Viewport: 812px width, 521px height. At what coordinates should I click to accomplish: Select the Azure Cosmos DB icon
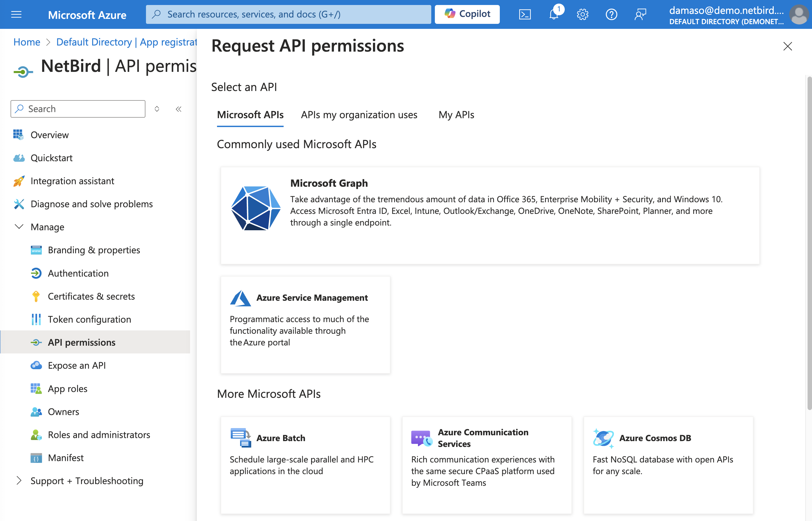pos(604,437)
